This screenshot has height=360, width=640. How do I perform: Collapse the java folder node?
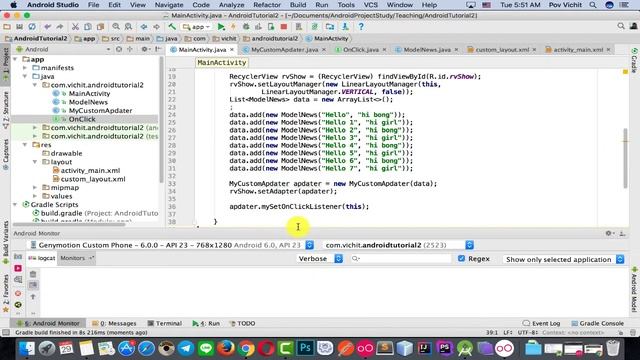point(25,76)
